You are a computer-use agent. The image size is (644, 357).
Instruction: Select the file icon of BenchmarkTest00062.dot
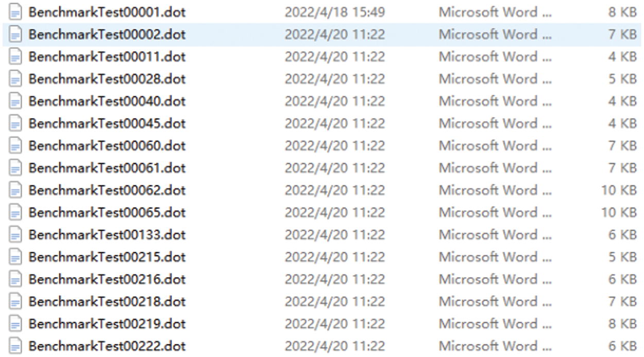(16, 190)
